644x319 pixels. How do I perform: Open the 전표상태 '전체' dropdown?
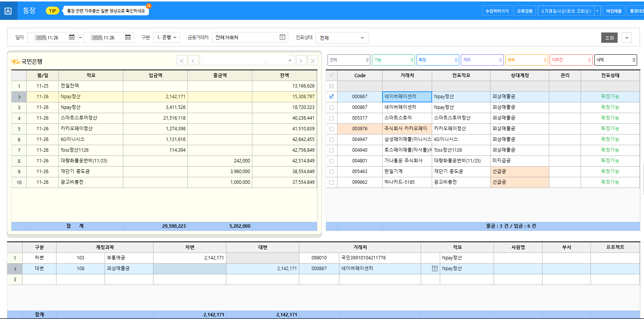click(x=342, y=38)
